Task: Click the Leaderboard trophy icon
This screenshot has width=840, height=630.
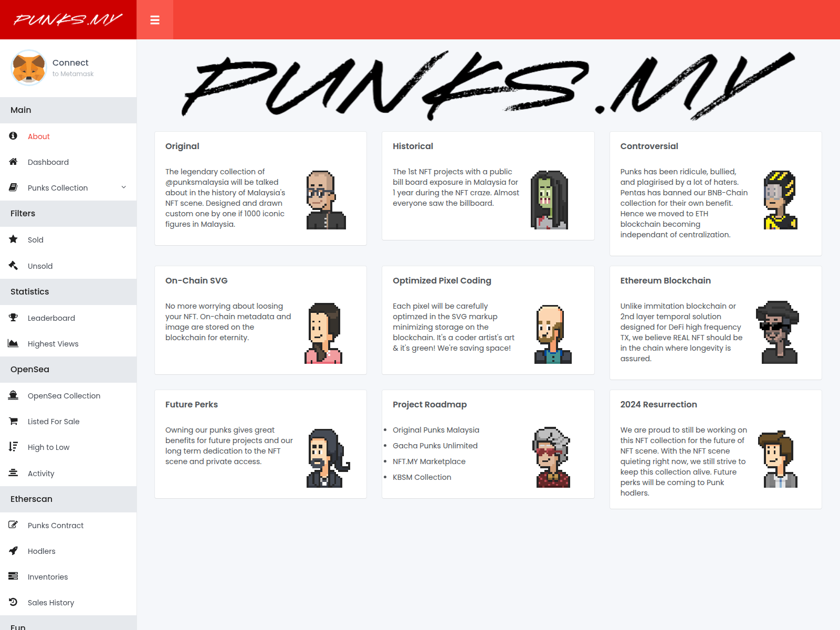Action: 13,318
